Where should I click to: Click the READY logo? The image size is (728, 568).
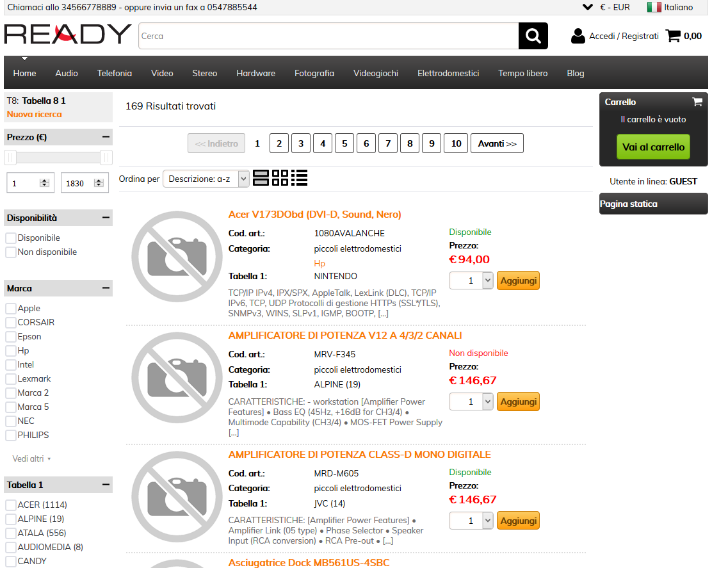coord(67,34)
